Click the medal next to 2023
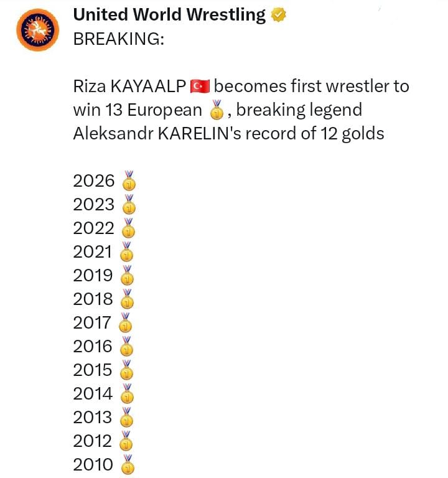The image size is (448, 478). (x=128, y=205)
